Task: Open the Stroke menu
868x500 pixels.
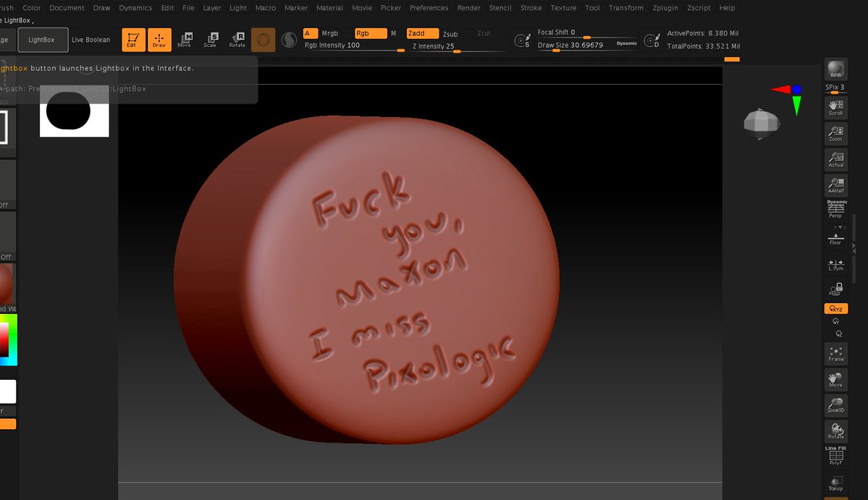Action: tap(531, 8)
